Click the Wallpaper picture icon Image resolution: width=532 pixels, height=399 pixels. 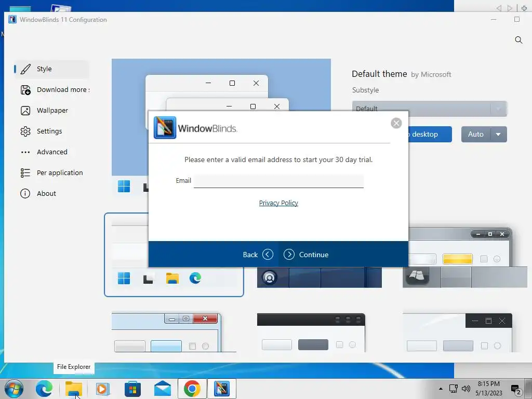point(25,111)
